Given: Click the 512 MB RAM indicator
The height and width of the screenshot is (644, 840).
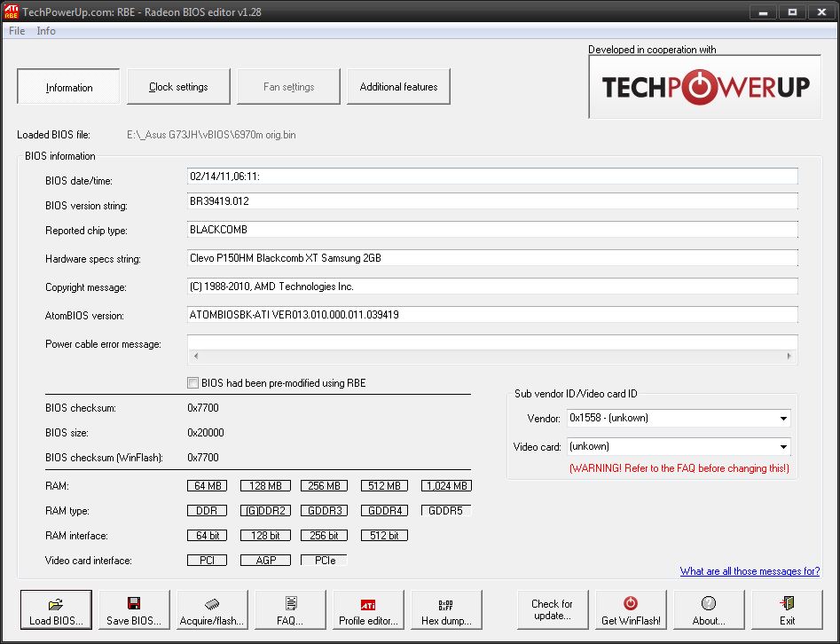Looking at the screenshot, I should click(x=384, y=486).
